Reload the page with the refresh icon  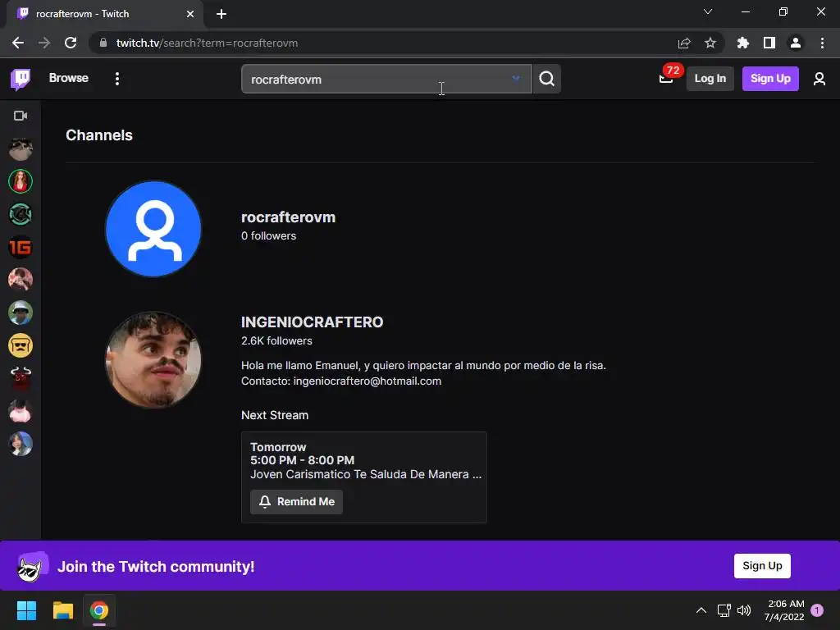pos(71,43)
